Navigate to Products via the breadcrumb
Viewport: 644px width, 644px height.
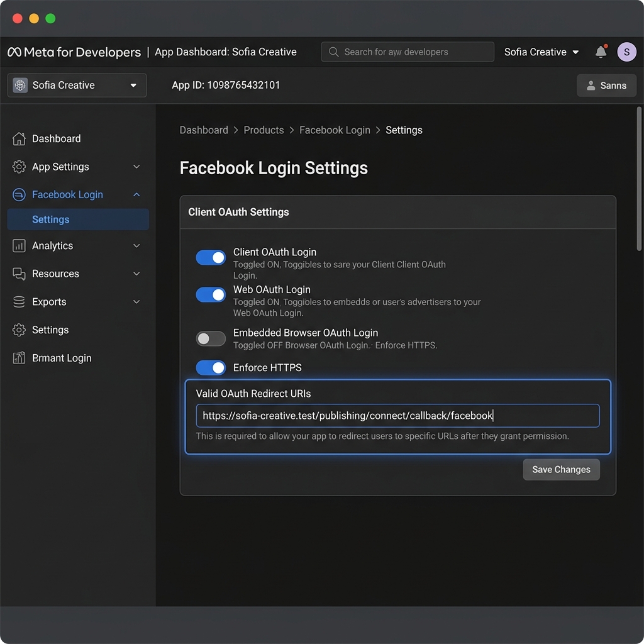tap(264, 130)
